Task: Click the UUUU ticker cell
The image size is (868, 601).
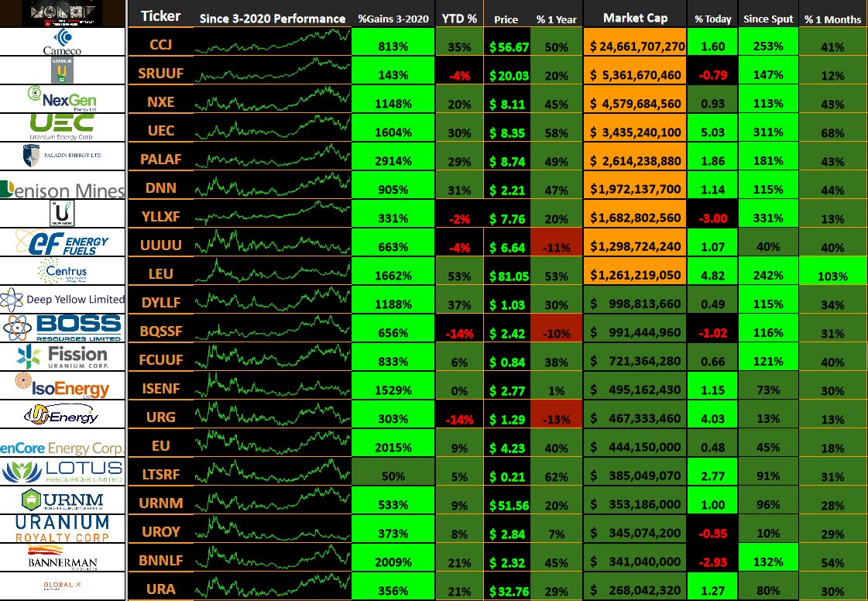Action: point(160,245)
